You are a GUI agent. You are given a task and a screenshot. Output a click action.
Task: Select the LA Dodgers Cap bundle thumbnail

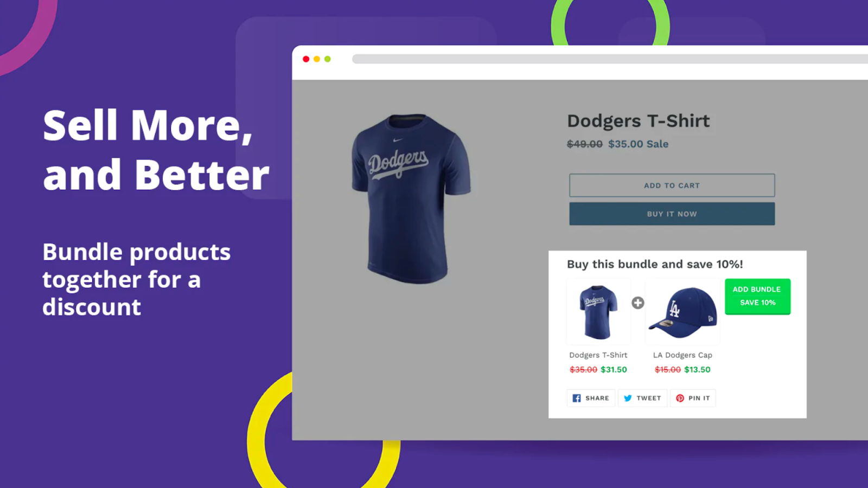[682, 312]
